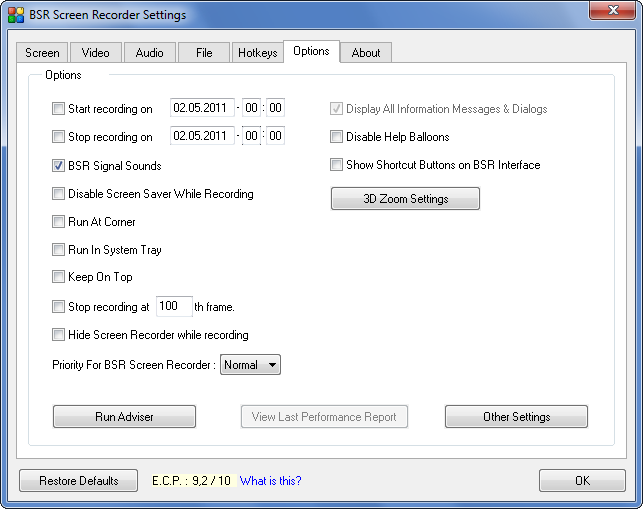Screen dimensions: 643x509
Task: Select the Options tab
Action: click(x=311, y=51)
